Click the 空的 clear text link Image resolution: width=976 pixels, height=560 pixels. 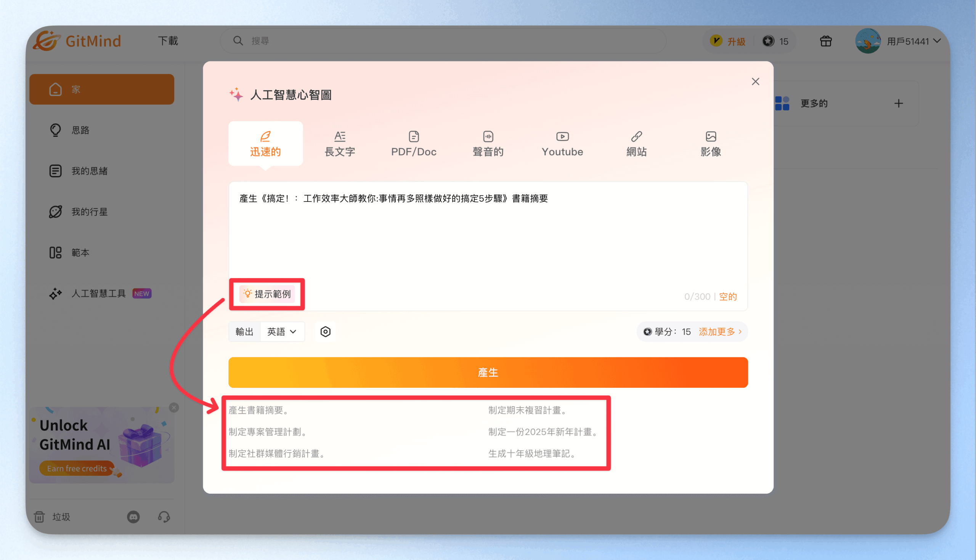[728, 296]
